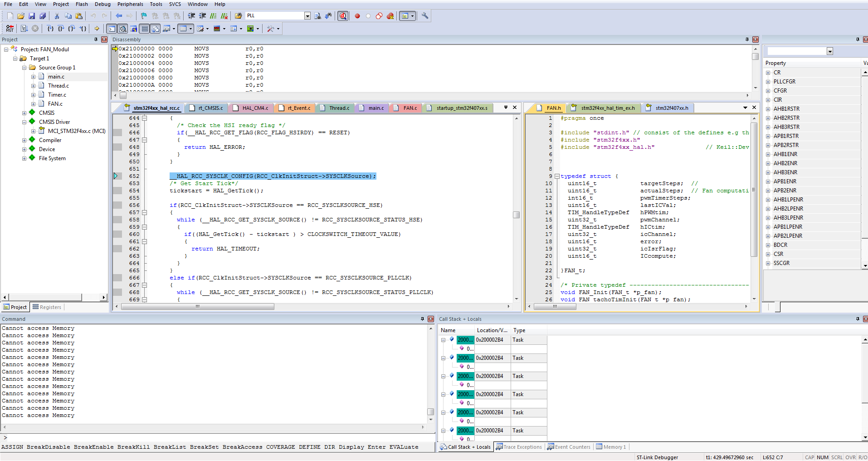Click the code editor vertical scrollbar thumb
The width and height of the screenshot is (868, 461).
click(x=516, y=215)
